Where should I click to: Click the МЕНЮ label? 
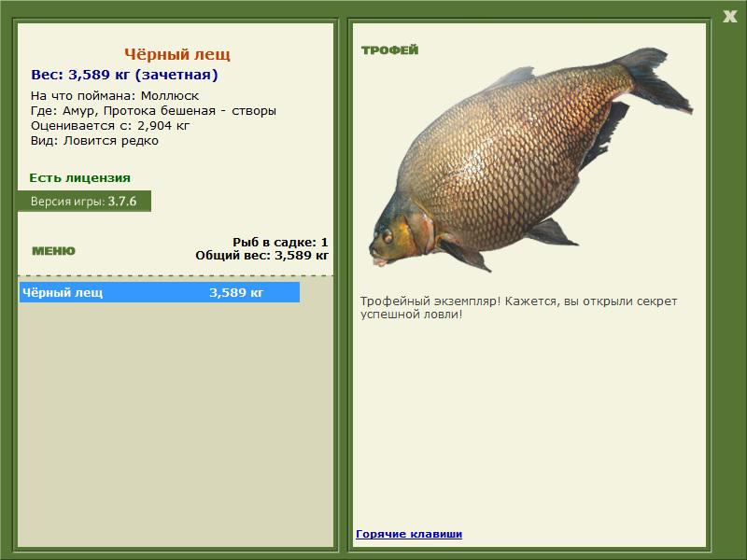pos(53,251)
